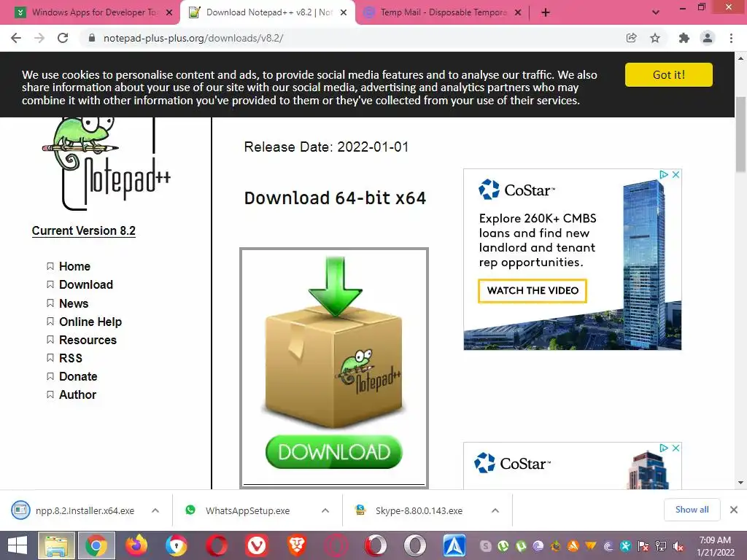
Task: Click the green DOWNLOAD button
Action: pos(333,452)
